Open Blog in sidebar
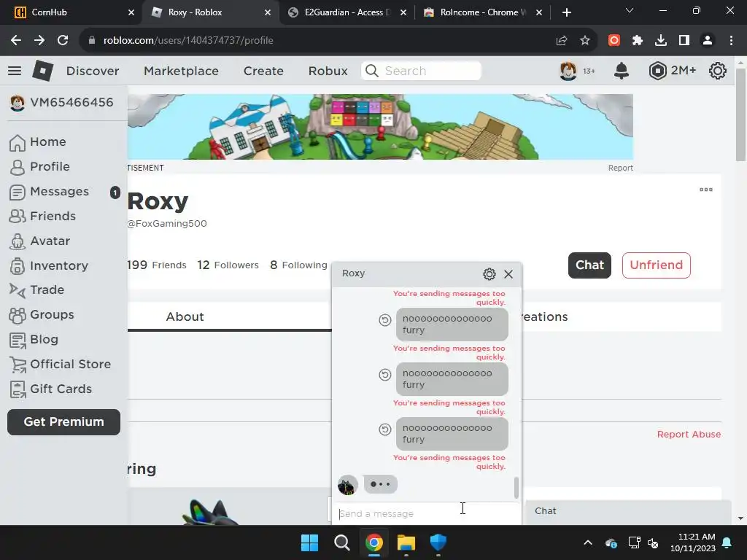747x560 pixels. 34,340
